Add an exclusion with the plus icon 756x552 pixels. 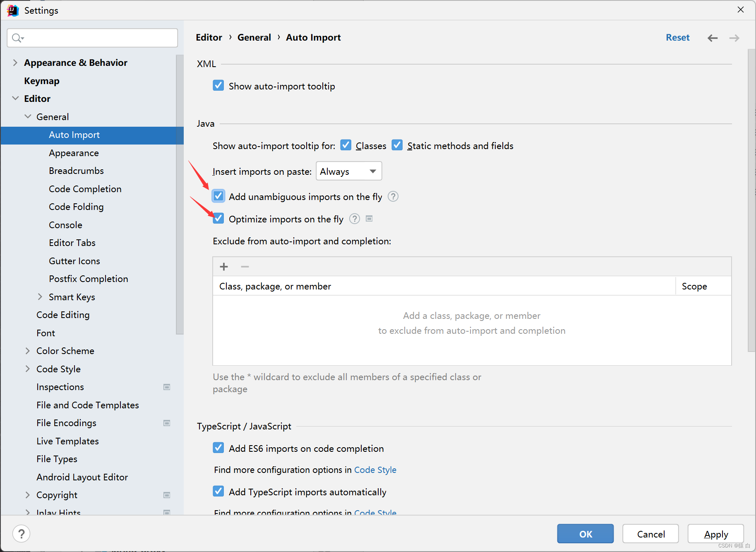[x=224, y=267]
